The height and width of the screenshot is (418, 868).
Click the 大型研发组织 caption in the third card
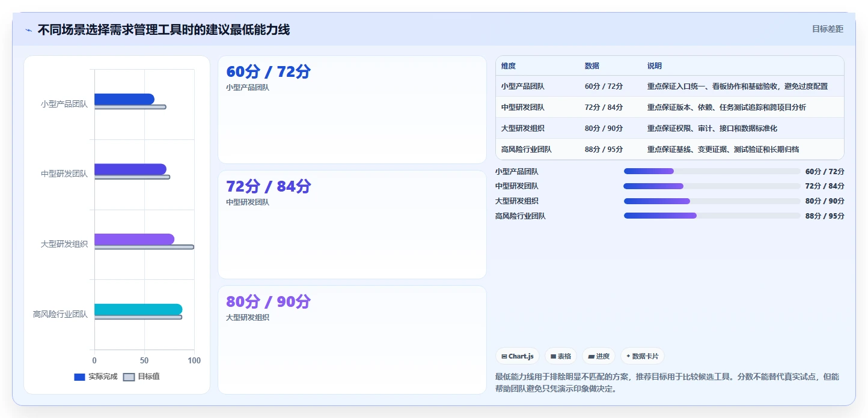[x=248, y=317]
